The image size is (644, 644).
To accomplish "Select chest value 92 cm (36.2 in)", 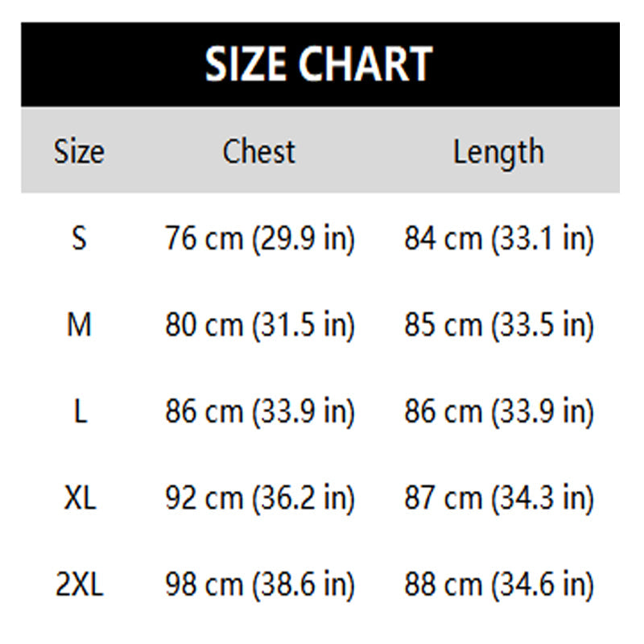I will point(259,498).
